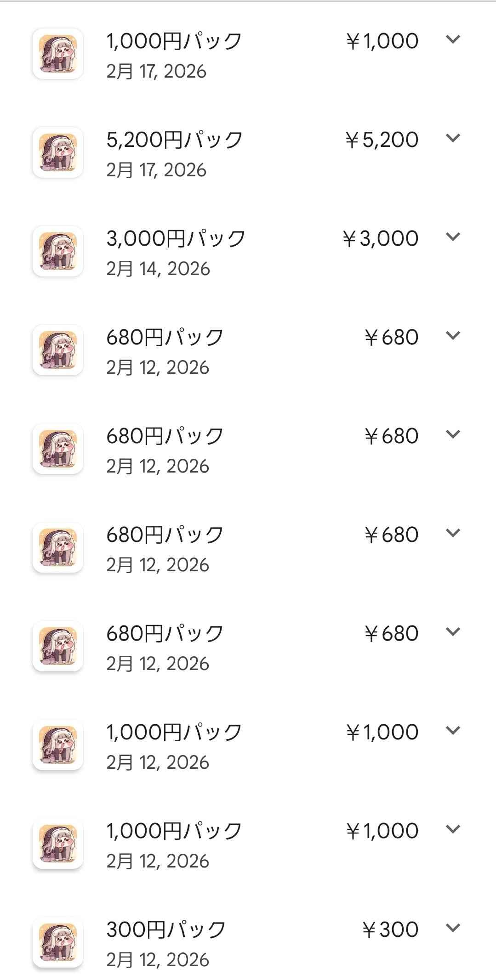
Task: Expand the third 680円パック chevron
Action: pyautogui.click(x=453, y=533)
